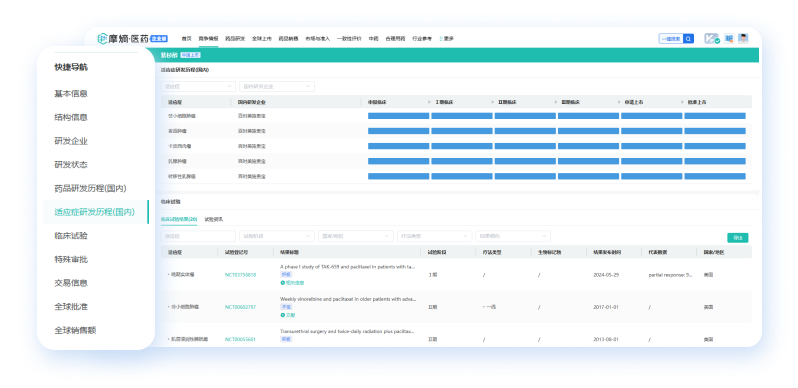Open the 国内研发企业 dropdown

pyautogui.click(x=277, y=87)
